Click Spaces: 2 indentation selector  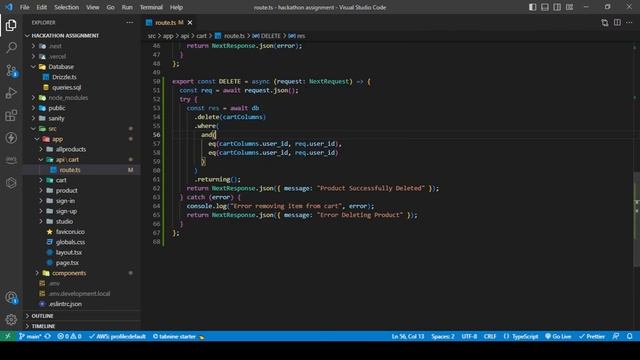[443, 336]
